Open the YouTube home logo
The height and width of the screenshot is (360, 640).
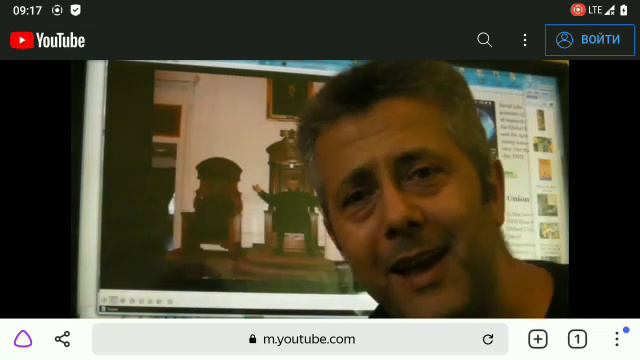point(47,40)
